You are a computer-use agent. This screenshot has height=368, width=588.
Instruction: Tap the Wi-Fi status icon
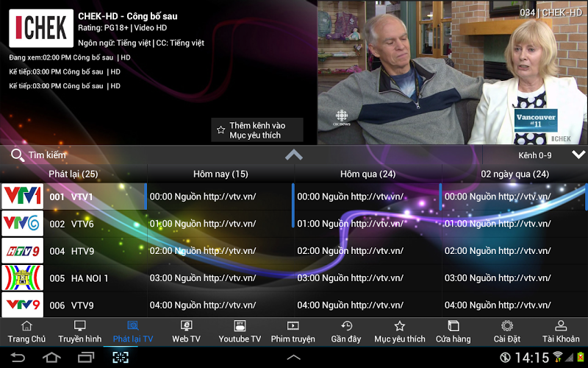point(558,357)
